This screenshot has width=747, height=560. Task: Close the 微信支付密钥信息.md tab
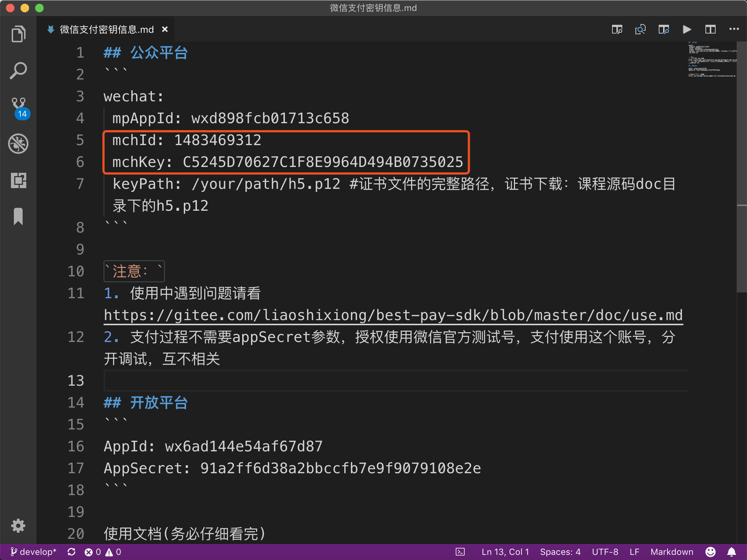tap(165, 29)
